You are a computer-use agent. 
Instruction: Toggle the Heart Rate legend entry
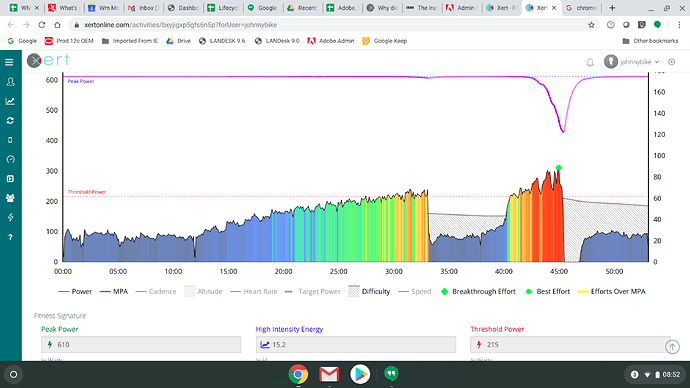click(x=253, y=291)
